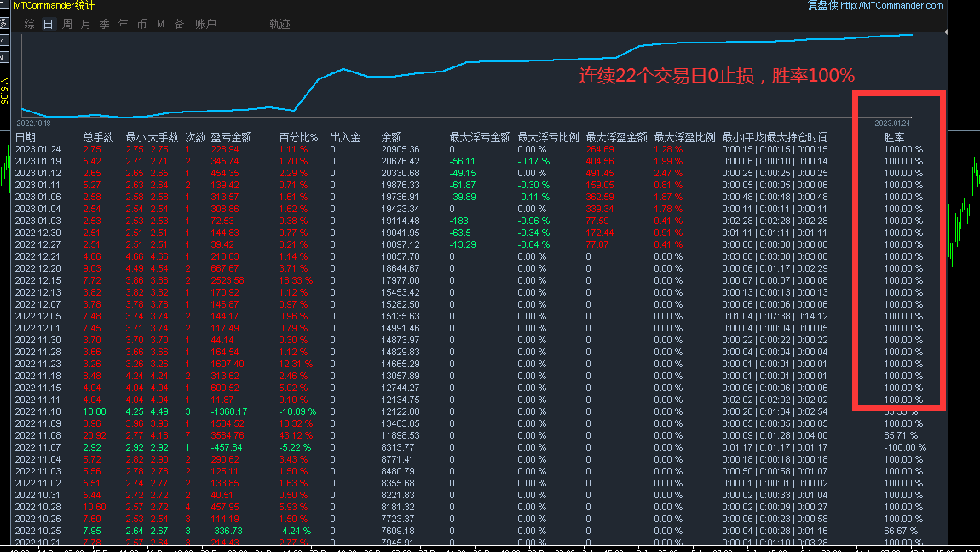Open the 币 currency tab
The width and height of the screenshot is (980, 552).
click(141, 24)
